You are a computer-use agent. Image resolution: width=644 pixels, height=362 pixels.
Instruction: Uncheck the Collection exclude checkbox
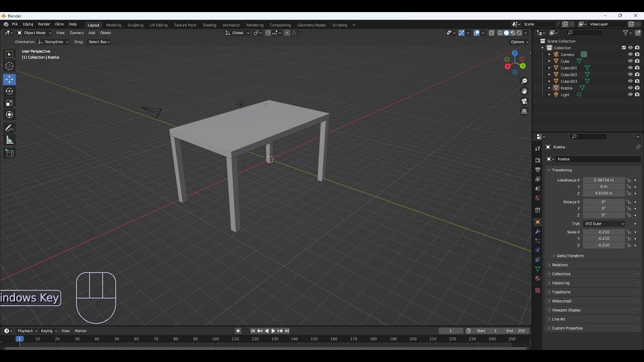(624, 48)
